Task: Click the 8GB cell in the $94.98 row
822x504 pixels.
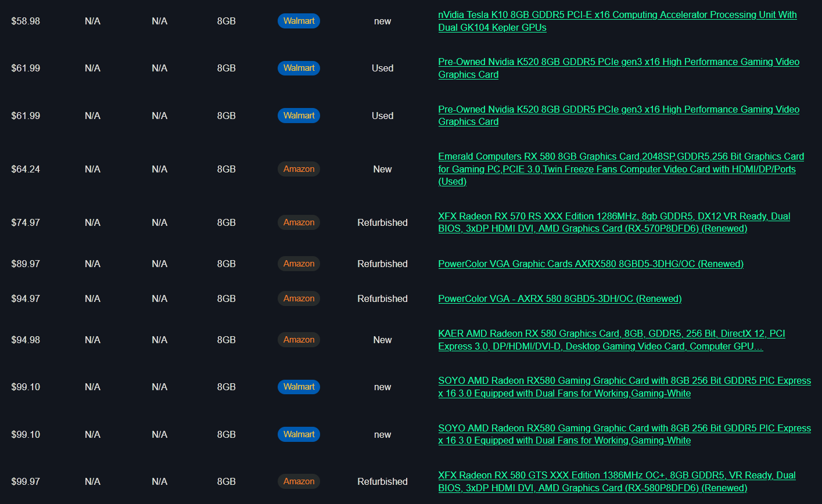Action: (227, 340)
